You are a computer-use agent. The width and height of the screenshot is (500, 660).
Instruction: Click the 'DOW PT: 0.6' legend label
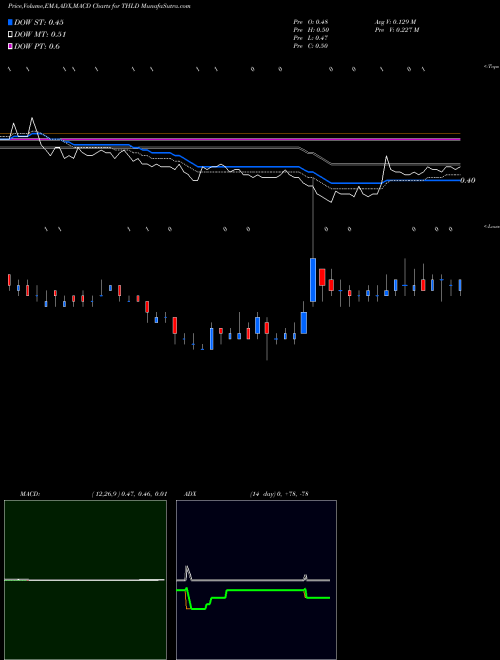click(x=37, y=46)
